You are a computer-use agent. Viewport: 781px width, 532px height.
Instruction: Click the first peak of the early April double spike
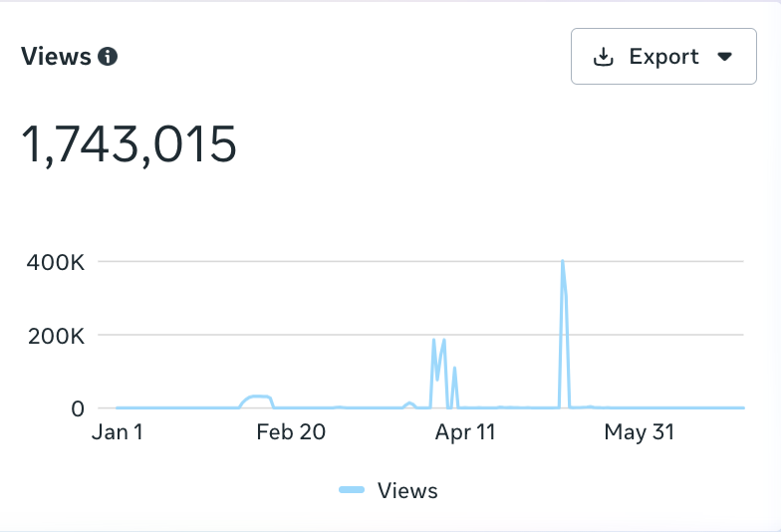[433, 342]
